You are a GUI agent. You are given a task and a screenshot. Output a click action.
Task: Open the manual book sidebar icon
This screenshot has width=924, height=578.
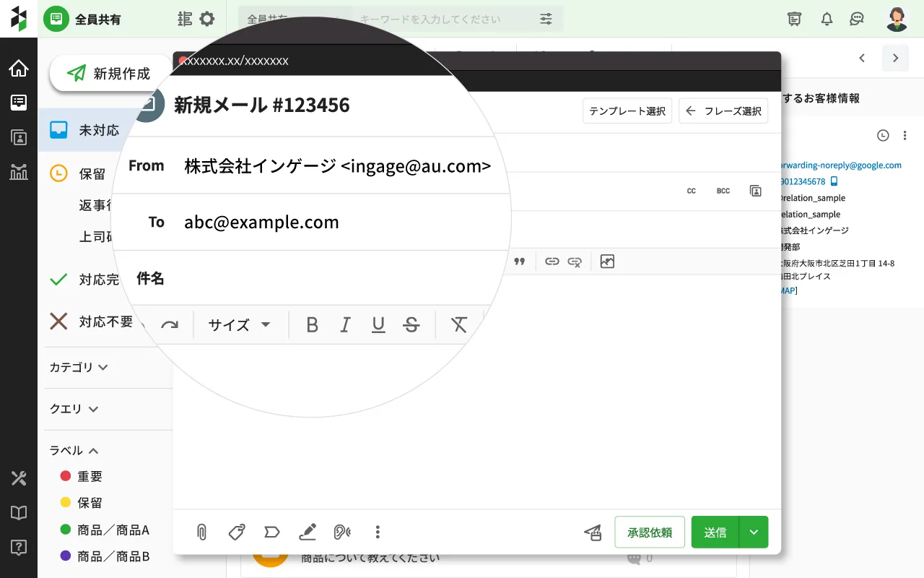pyautogui.click(x=19, y=513)
